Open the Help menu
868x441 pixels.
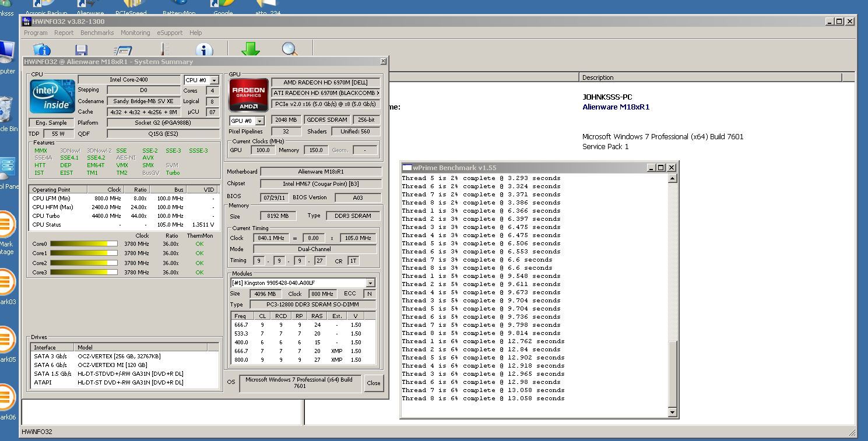point(196,33)
